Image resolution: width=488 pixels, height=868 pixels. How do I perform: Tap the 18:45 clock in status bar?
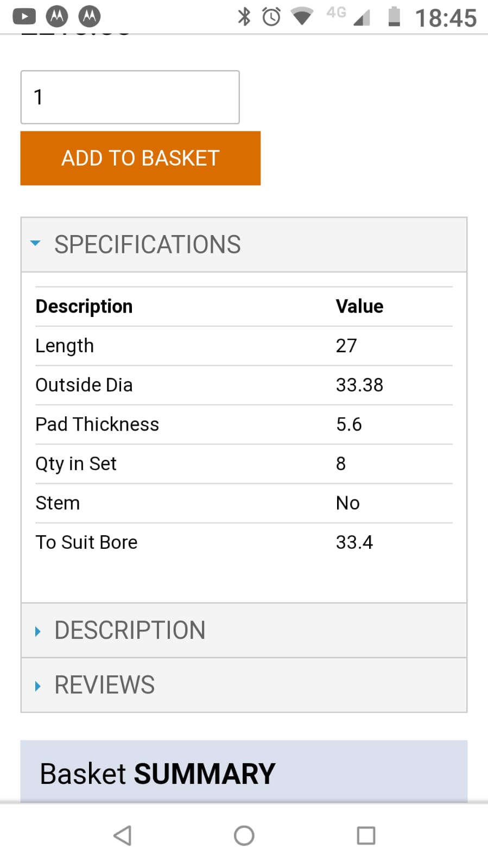click(x=446, y=18)
